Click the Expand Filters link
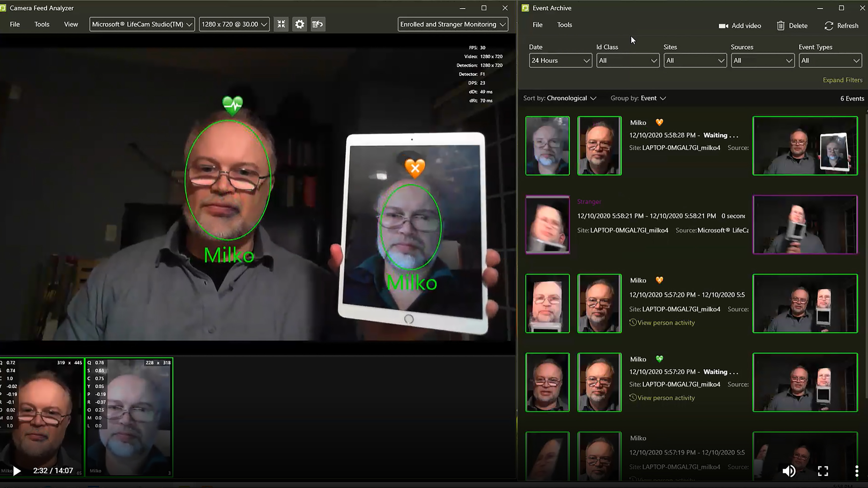Image resolution: width=868 pixels, height=488 pixels. [x=842, y=80]
